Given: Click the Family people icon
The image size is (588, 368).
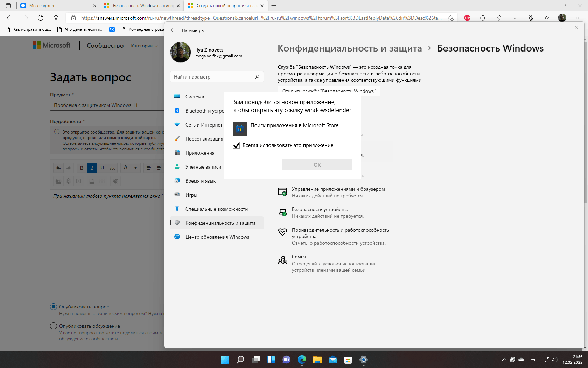Looking at the screenshot, I should [282, 260].
